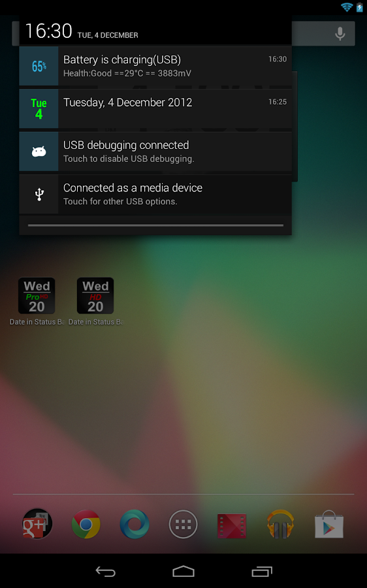
Task: Tap Connected as a media device notification
Action: (155, 194)
